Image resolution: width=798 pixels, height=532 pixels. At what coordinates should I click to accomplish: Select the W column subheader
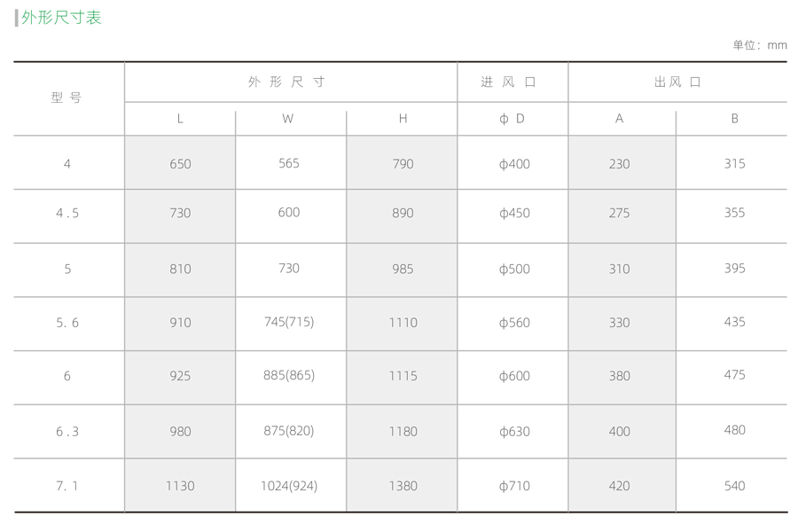coord(288,119)
